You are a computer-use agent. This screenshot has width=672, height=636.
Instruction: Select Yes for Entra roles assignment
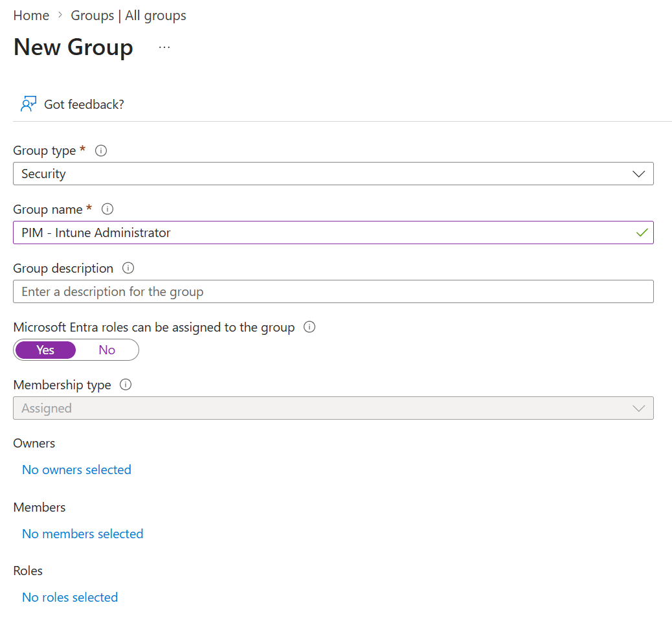[45, 350]
